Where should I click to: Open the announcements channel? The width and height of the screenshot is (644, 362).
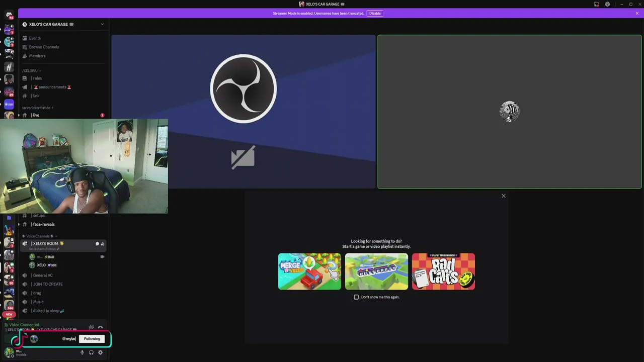[x=53, y=87]
